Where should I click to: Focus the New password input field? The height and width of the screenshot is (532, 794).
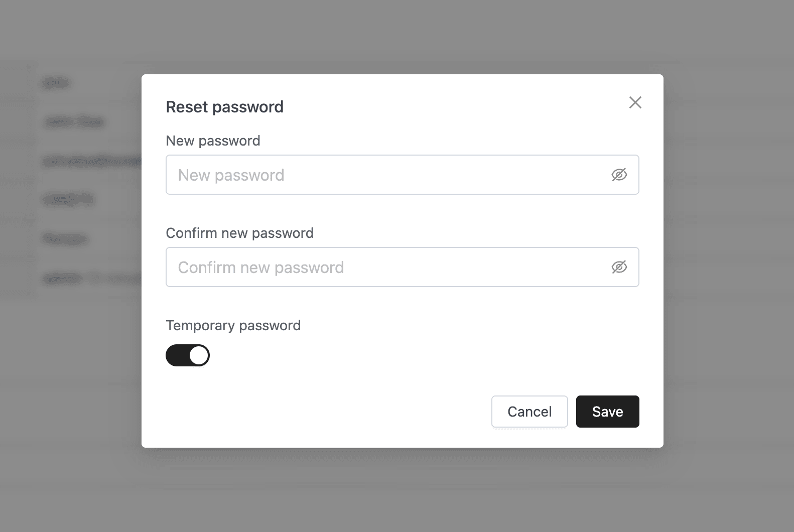tap(386, 175)
